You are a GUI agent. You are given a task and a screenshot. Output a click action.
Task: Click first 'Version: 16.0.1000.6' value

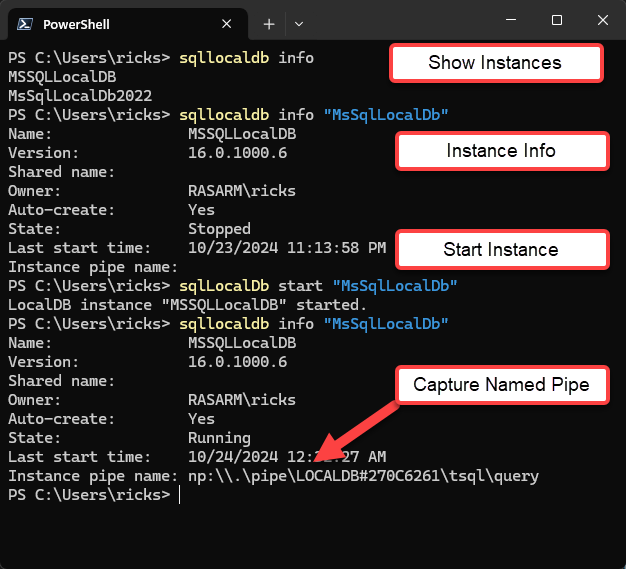tap(238, 153)
